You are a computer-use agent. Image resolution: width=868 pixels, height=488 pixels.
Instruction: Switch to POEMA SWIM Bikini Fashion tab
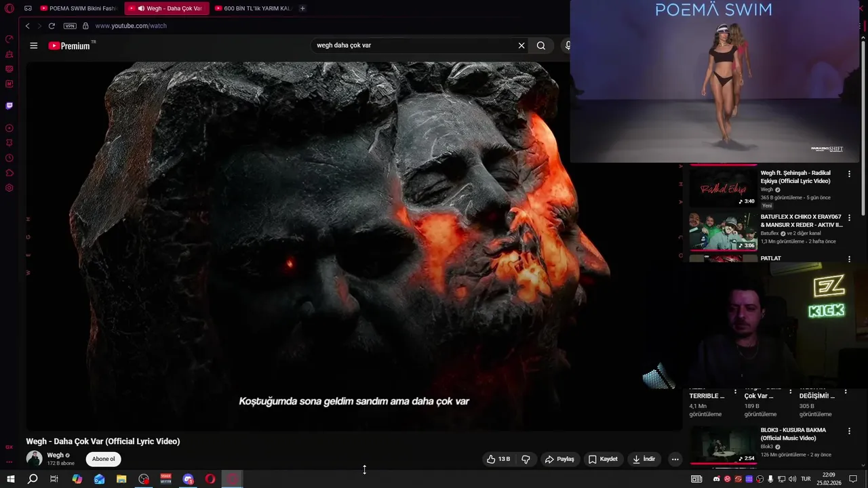(x=78, y=8)
